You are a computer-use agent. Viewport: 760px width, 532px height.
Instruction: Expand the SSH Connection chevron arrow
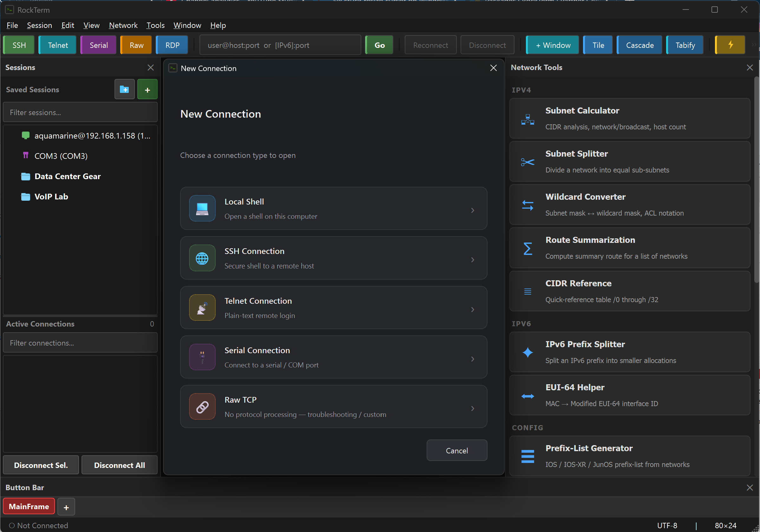click(x=473, y=260)
